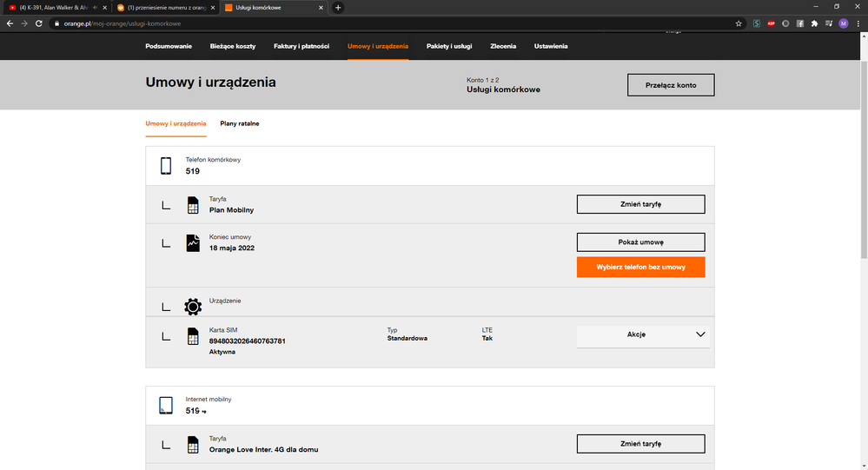Click the SIM icon beside Plan Mobilny
This screenshot has width=868, height=470.
[x=193, y=205]
